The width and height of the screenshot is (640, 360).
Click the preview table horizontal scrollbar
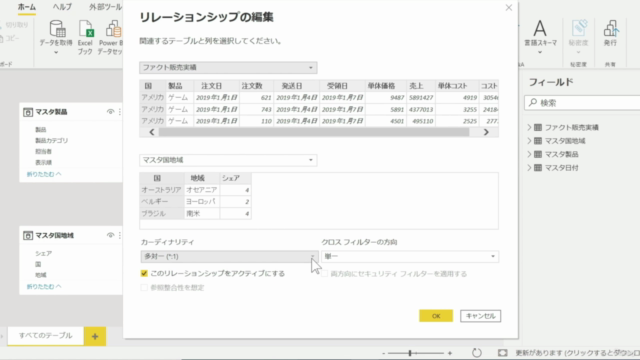314,132
